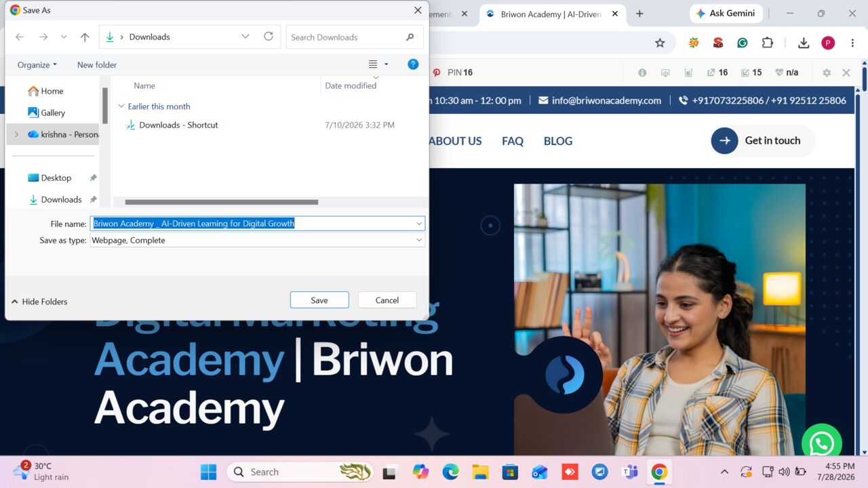Image resolution: width=868 pixels, height=488 pixels.
Task: Go back in Save As dialog
Action: click(20, 37)
